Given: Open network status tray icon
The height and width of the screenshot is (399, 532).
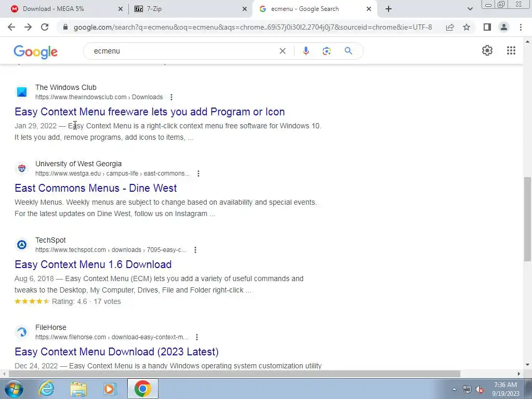Looking at the screenshot, I should pos(467,390).
